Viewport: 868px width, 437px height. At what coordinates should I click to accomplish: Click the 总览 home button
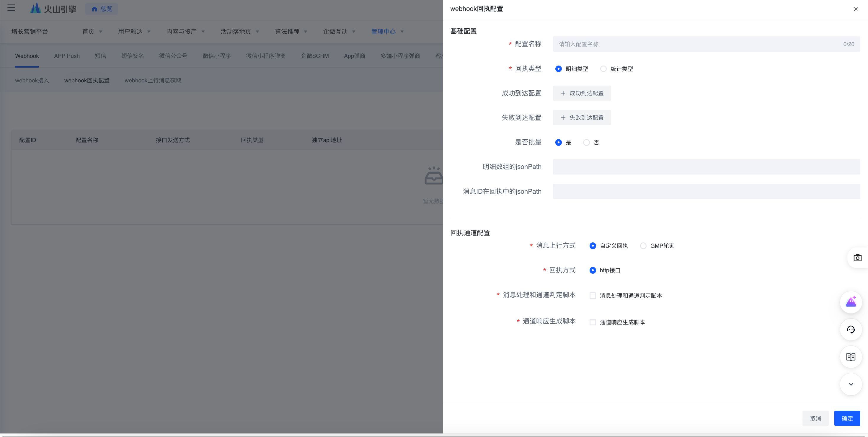(x=102, y=9)
